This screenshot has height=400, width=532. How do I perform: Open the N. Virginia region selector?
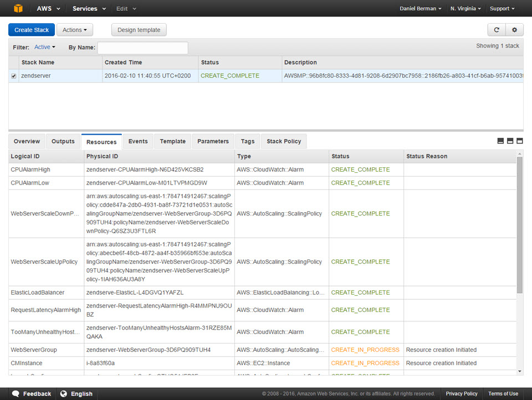pos(465,8)
